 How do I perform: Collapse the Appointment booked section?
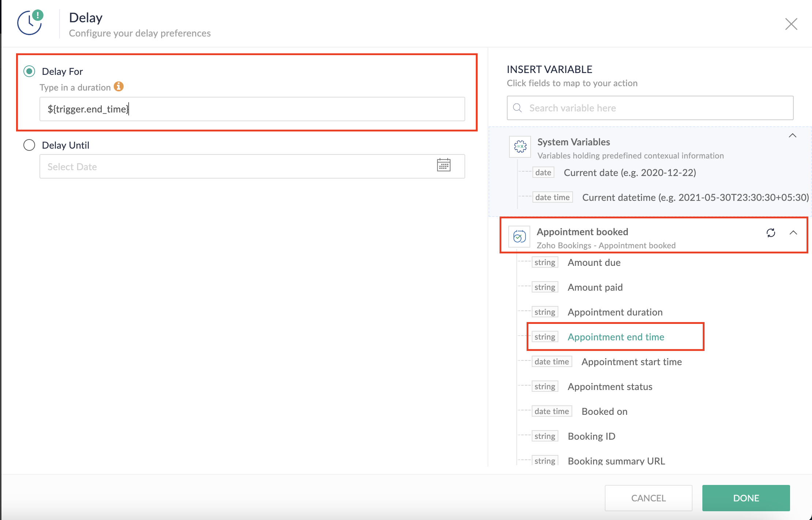click(x=793, y=233)
